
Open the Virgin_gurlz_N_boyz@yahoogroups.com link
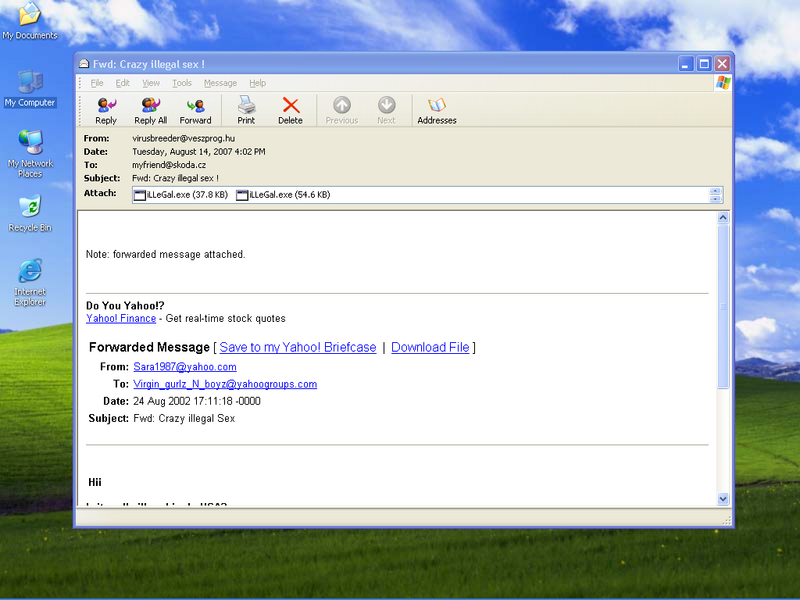225,384
